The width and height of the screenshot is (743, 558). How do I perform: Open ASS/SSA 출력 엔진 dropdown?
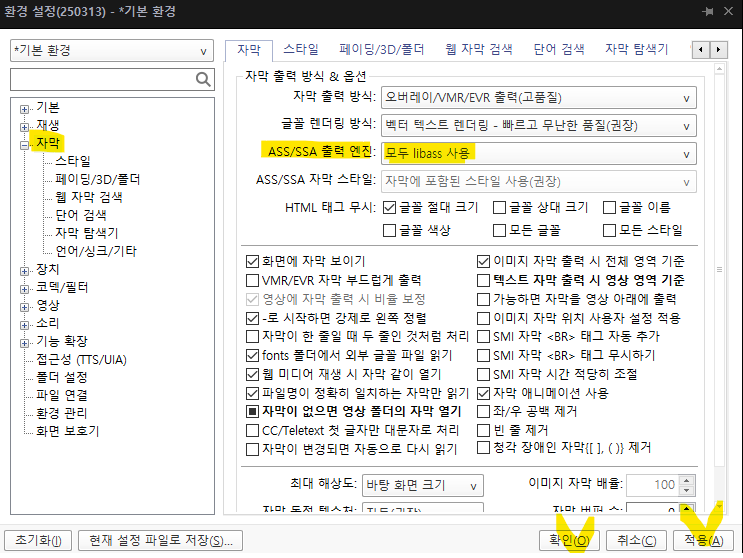[x=539, y=154]
